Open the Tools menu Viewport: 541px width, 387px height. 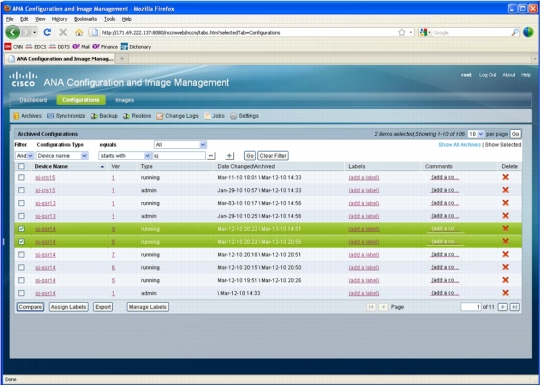pos(109,19)
